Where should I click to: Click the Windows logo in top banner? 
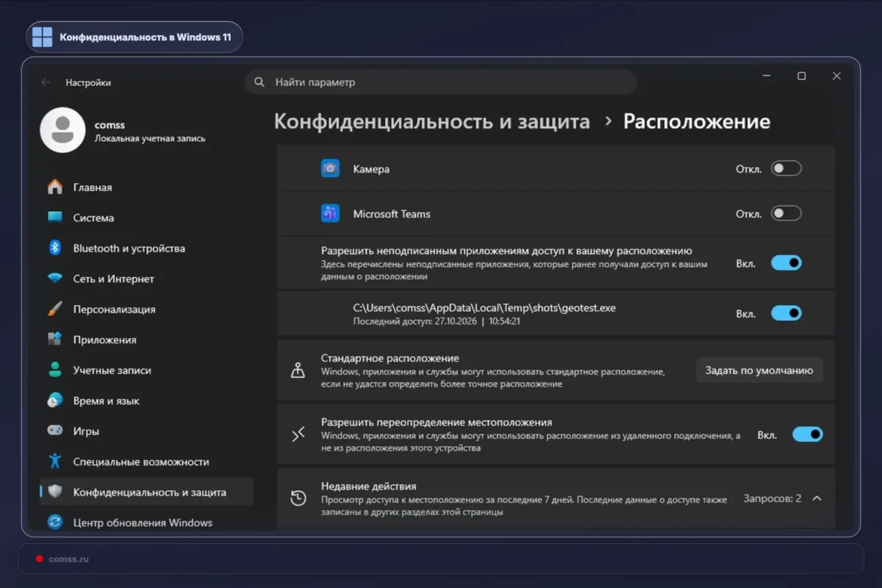click(x=43, y=37)
